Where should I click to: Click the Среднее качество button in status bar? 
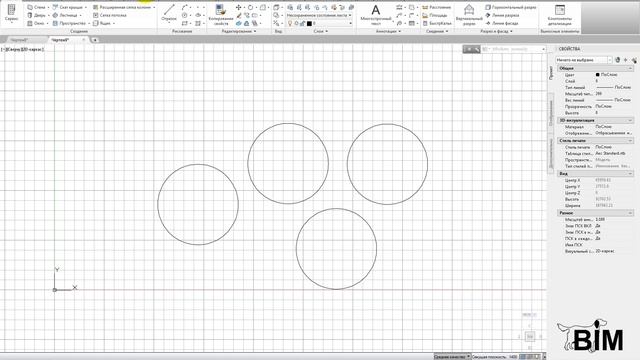pos(452,357)
